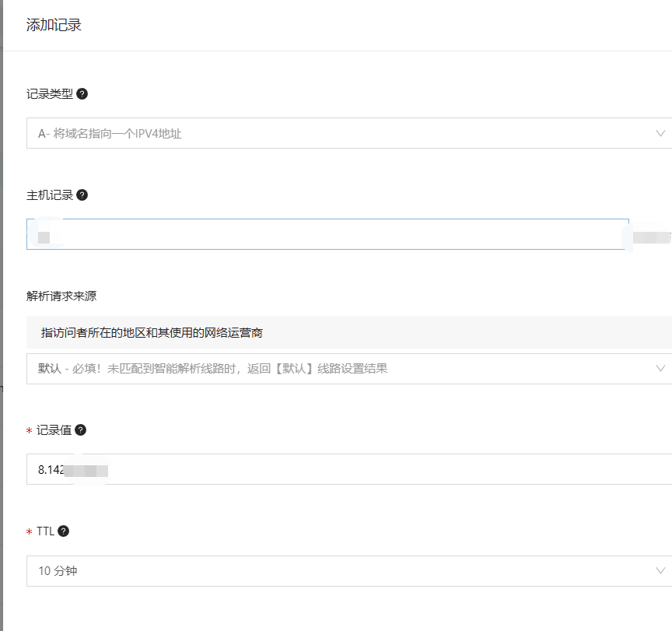
Task: Click the 记录类型 label
Action: click(x=50, y=94)
